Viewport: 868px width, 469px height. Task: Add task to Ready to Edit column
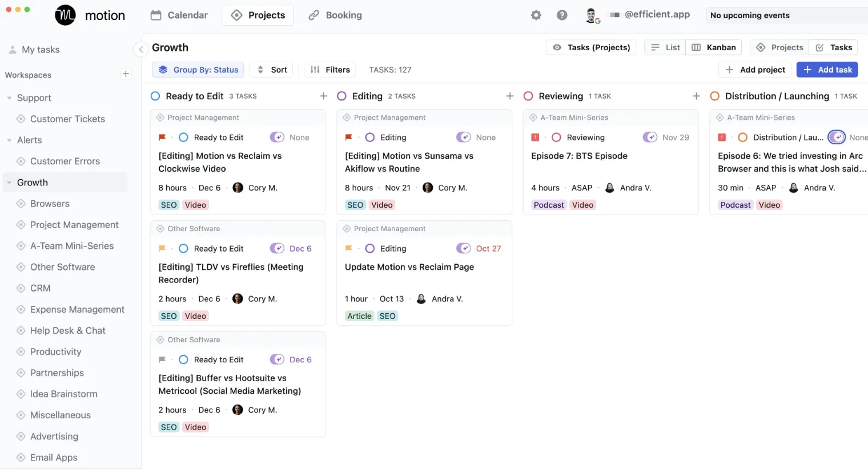tap(323, 96)
